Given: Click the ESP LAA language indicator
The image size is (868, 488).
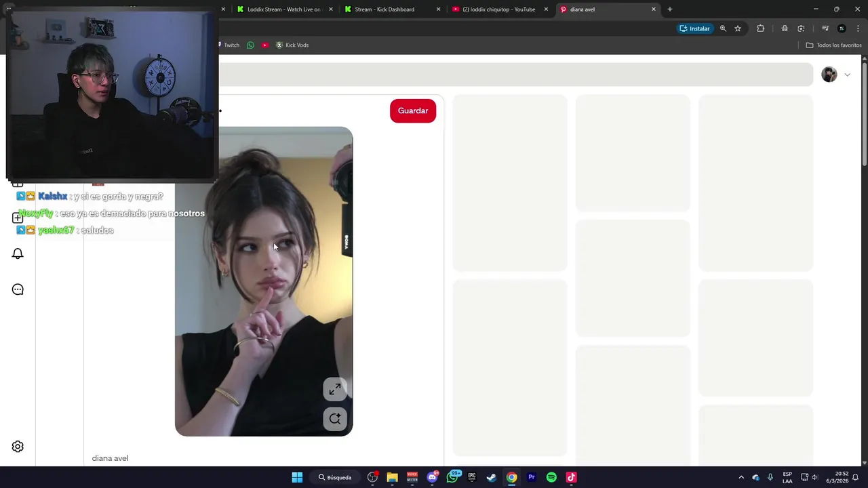Looking at the screenshot, I should coord(787,477).
